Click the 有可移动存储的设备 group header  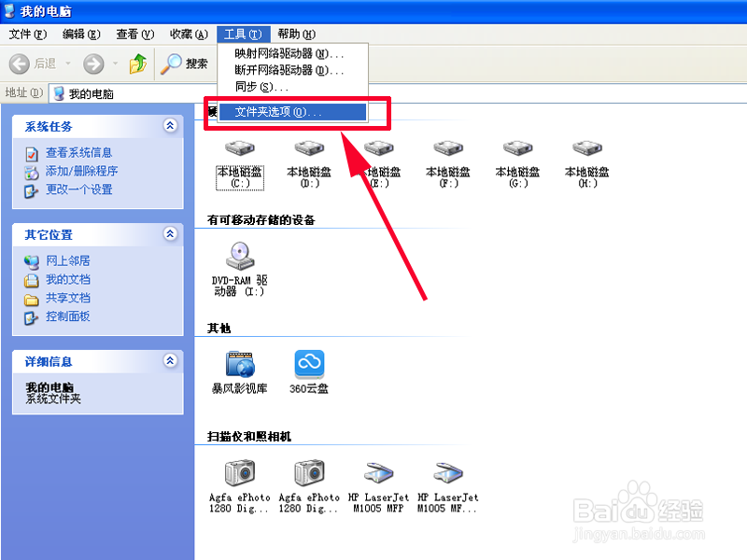tap(261, 220)
